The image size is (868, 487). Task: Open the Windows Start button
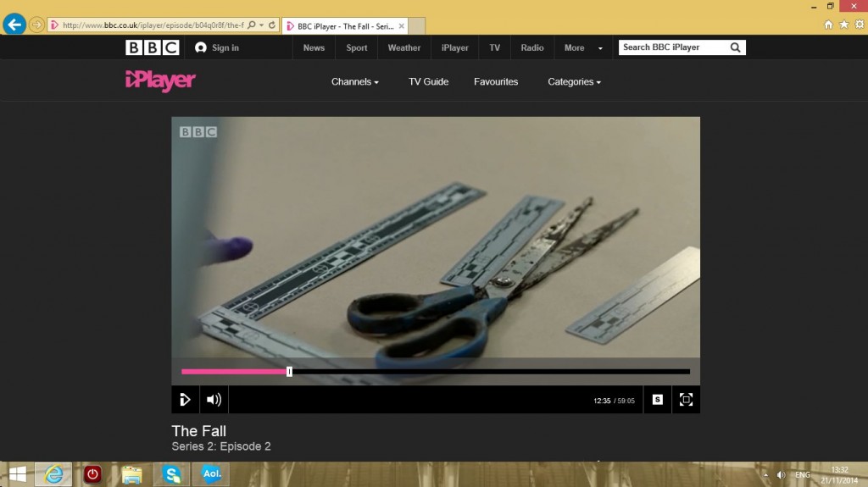18,474
